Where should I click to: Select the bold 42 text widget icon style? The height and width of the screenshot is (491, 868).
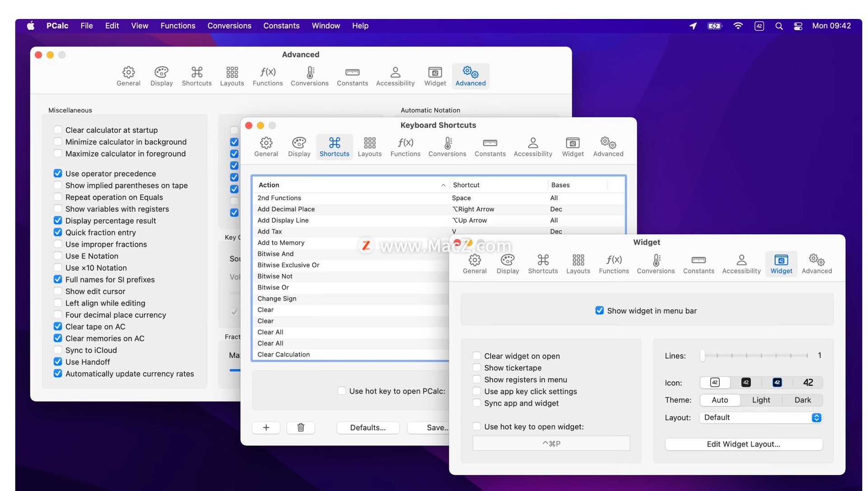point(808,382)
